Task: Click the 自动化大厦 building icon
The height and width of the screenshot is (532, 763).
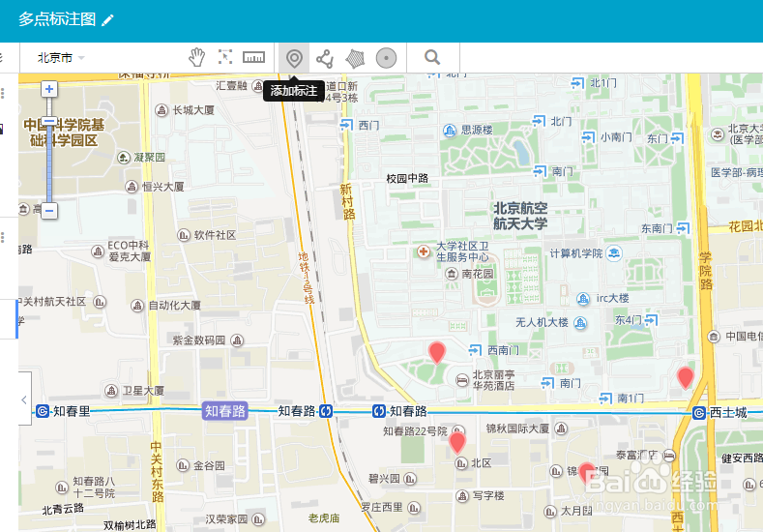Action: tap(137, 306)
